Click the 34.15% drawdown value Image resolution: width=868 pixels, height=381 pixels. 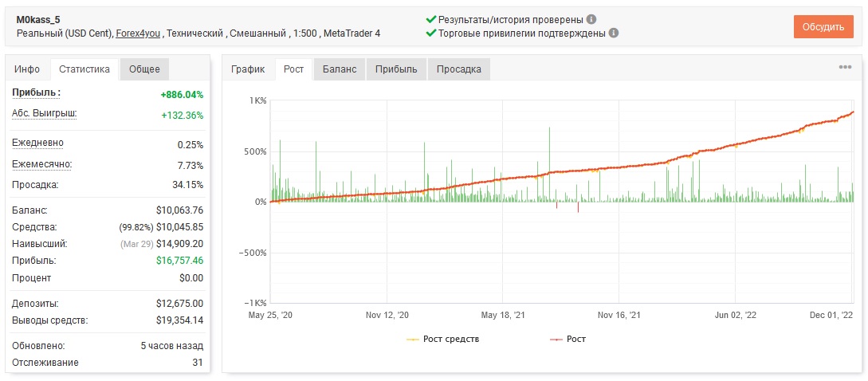click(187, 184)
